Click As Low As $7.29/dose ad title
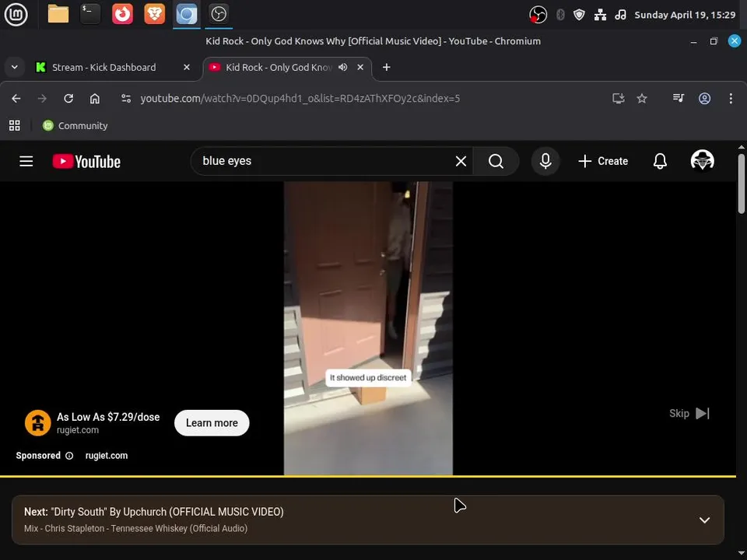The width and height of the screenshot is (747, 560). [108, 417]
